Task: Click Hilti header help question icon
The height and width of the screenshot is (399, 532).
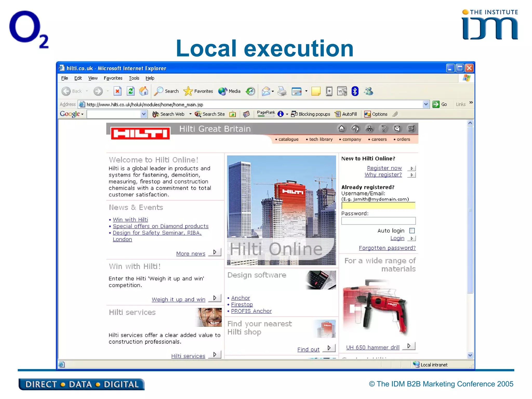Action: [x=383, y=128]
